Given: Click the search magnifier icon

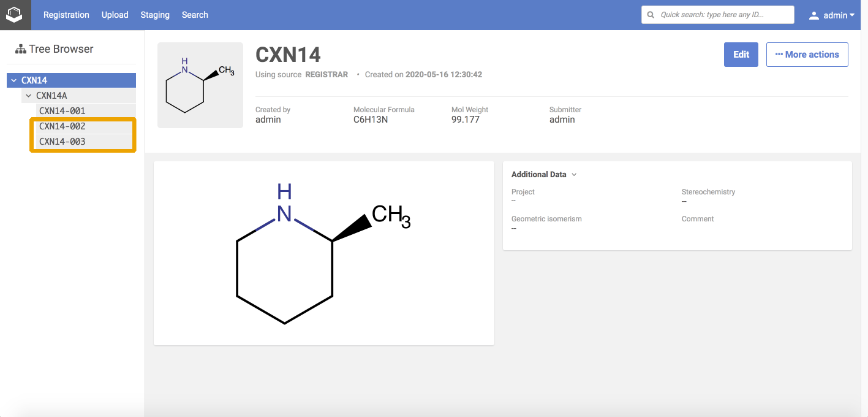Looking at the screenshot, I should click(651, 15).
